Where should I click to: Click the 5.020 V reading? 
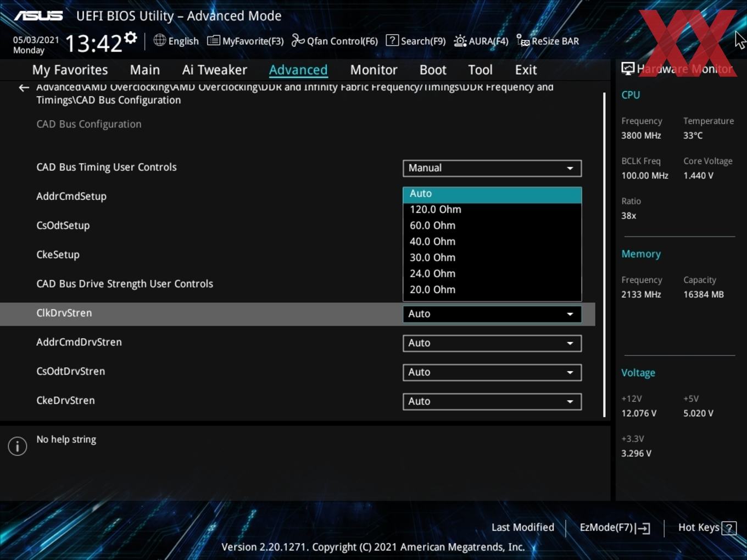(x=698, y=413)
